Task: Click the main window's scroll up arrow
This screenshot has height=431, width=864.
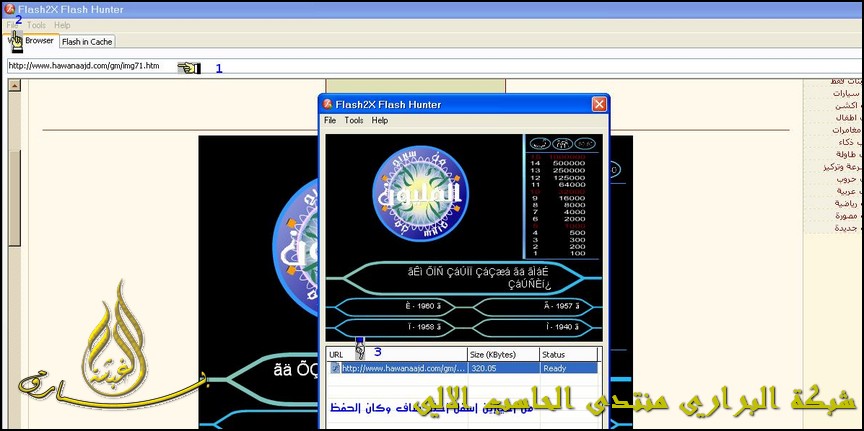Action: point(14,85)
